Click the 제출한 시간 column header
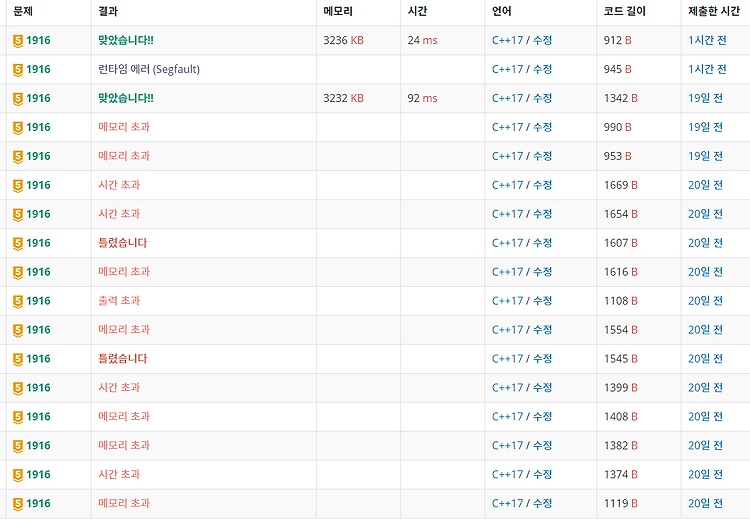 click(x=714, y=11)
